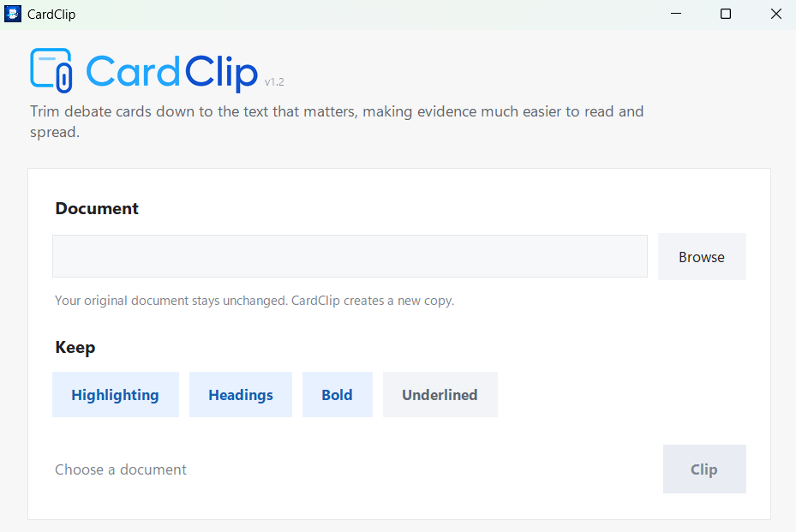Click the Clip button
The image size is (796, 532).
(704, 469)
